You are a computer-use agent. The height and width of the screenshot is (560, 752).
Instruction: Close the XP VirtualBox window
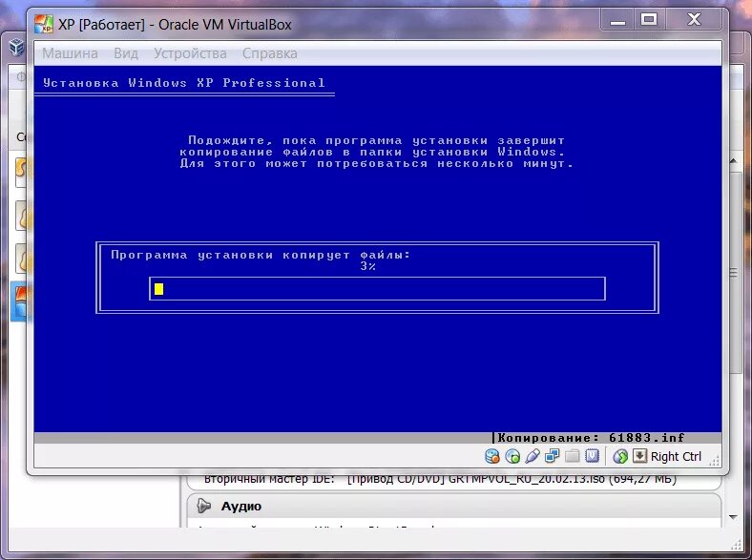coord(694,20)
